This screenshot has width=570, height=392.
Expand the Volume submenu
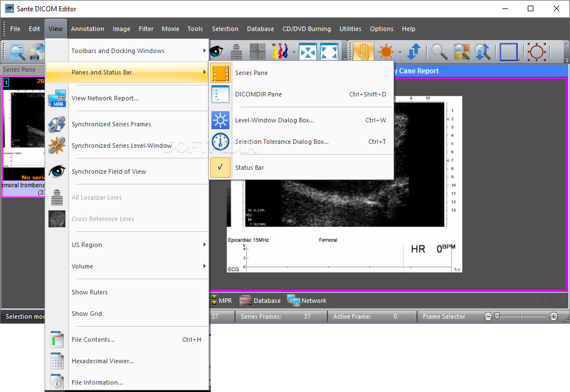(127, 267)
